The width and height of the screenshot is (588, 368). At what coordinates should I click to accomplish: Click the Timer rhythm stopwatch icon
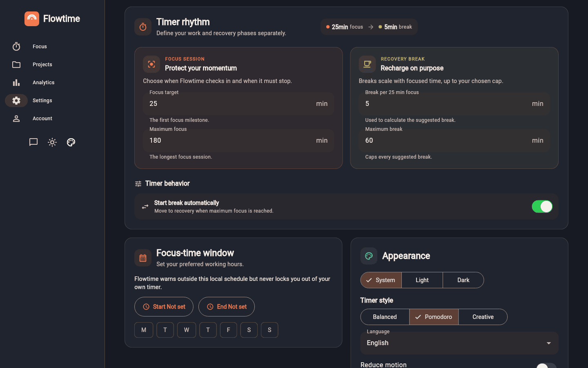pos(143,27)
